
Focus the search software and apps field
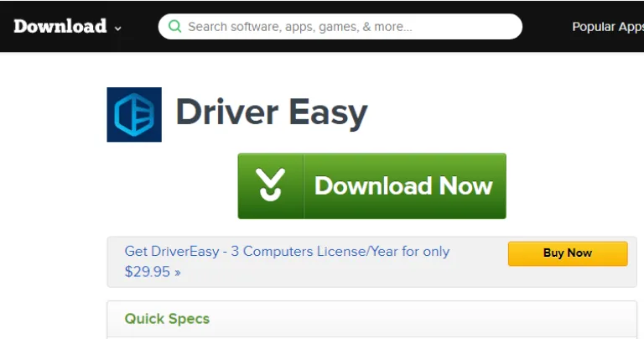coord(340,27)
